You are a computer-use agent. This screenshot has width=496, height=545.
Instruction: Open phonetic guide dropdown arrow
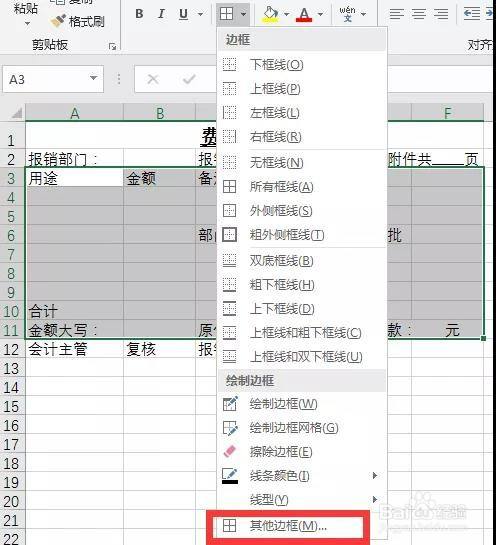click(x=364, y=14)
